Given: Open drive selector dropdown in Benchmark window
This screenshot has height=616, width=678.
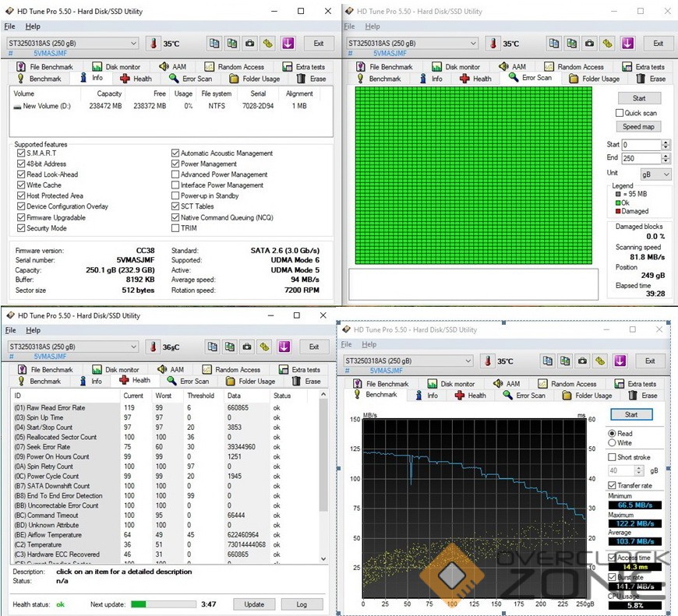Looking at the screenshot, I should pos(408,361).
